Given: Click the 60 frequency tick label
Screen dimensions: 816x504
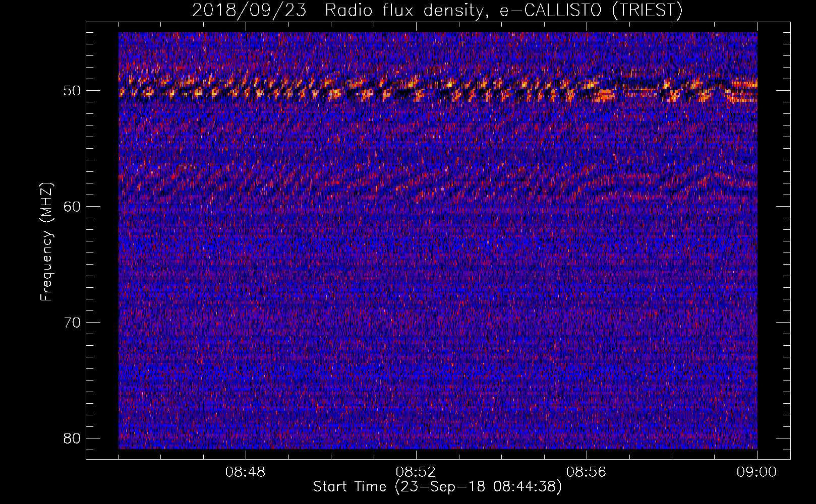Looking at the screenshot, I should [x=73, y=206].
